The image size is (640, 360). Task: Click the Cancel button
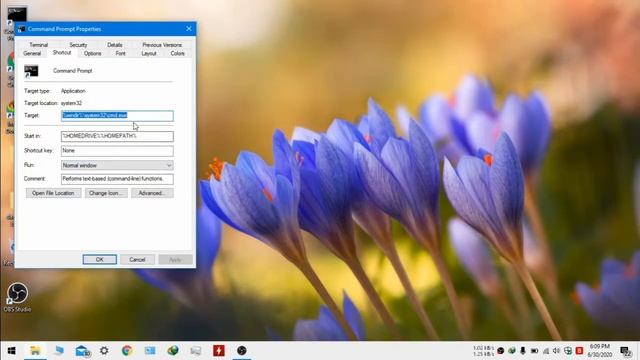tap(137, 260)
